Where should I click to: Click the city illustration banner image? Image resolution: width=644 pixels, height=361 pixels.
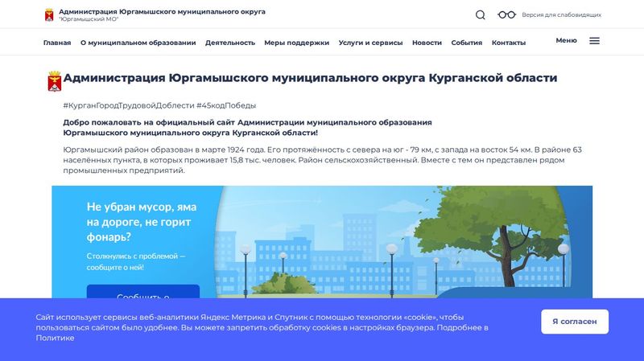[x=419, y=241]
